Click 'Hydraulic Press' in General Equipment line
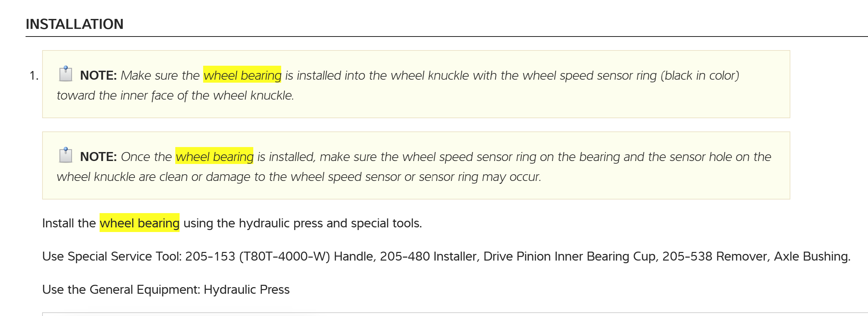 246,289
